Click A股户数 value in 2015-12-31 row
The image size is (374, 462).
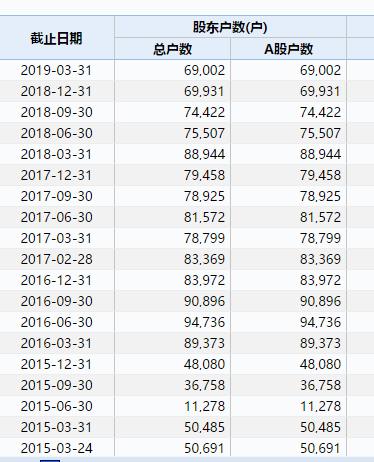tap(320, 364)
